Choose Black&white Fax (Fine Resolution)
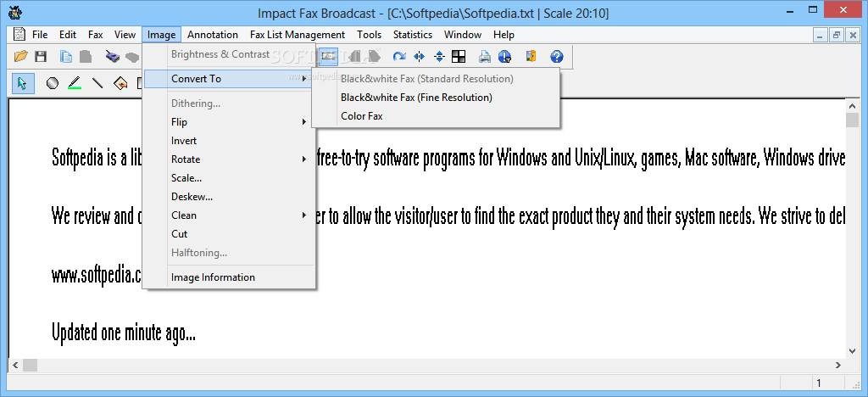Screen dimensions: 868x397 pyautogui.click(x=436, y=98)
